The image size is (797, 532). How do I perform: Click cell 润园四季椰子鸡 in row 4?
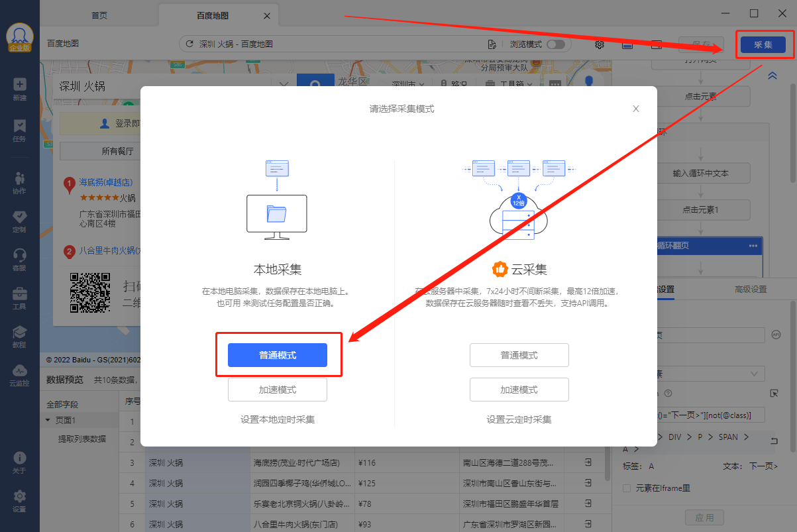(302, 483)
